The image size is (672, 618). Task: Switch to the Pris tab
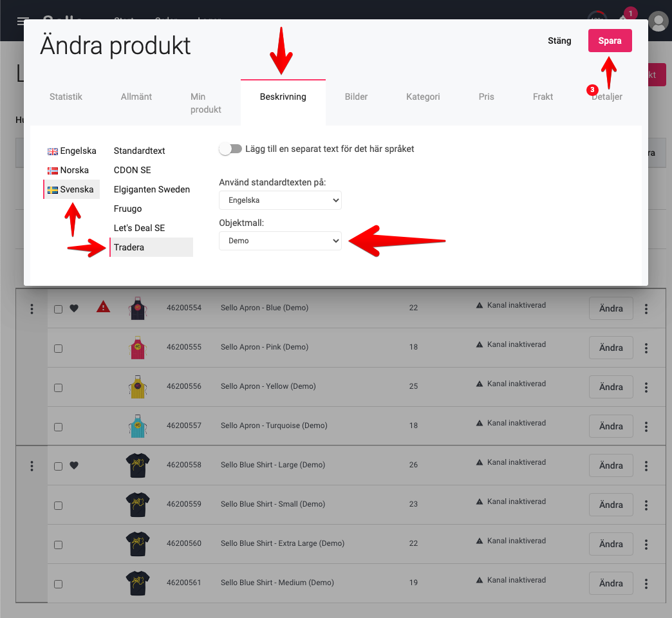point(487,97)
